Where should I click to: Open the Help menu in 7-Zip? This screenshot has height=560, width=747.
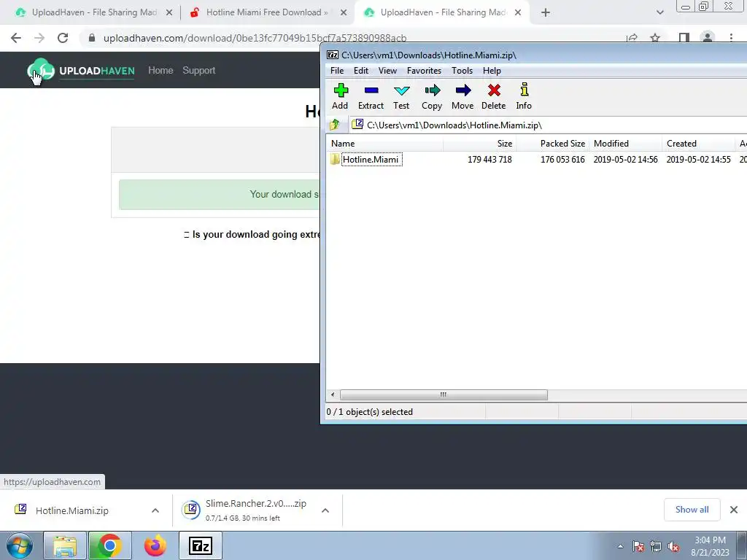pos(492,71)
